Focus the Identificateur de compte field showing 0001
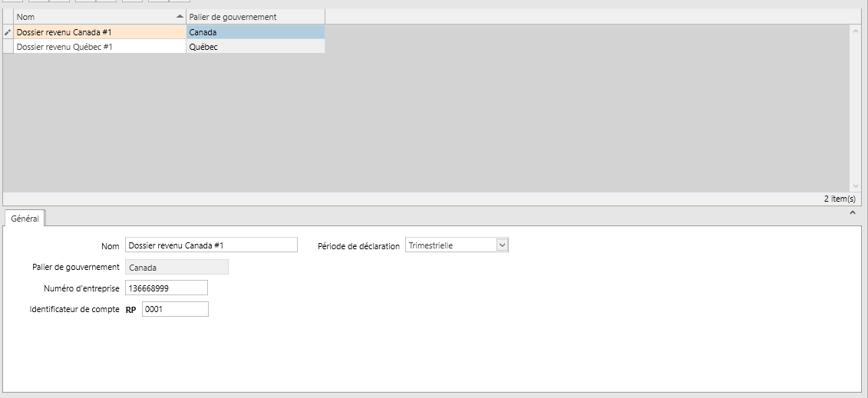Viewport: 868px width, 398px height. 176,309
